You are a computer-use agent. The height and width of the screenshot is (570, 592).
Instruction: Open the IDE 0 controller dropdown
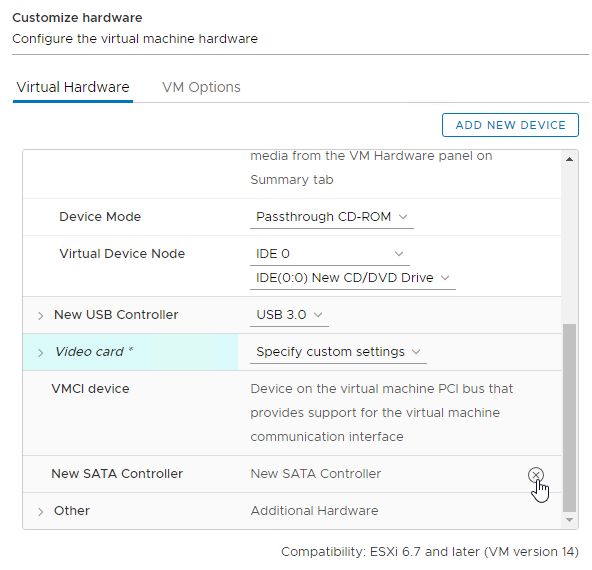(330, 254)
